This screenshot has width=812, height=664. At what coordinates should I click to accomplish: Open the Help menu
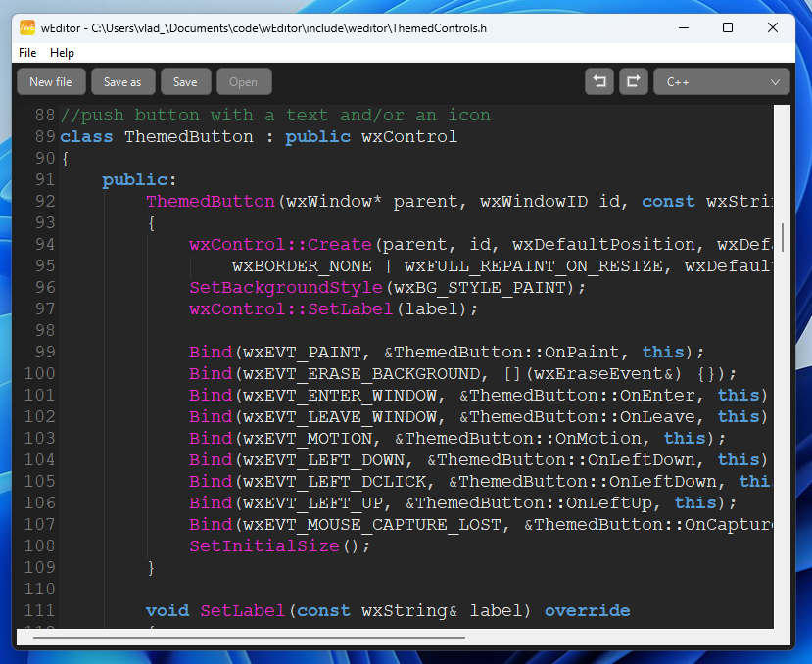point(62,53)
